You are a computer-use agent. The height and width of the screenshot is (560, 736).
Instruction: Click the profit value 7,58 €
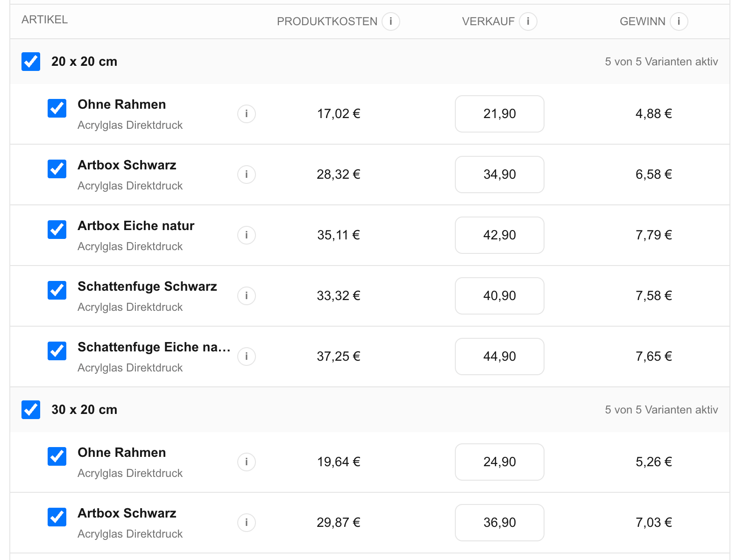(x=654, y=296)
